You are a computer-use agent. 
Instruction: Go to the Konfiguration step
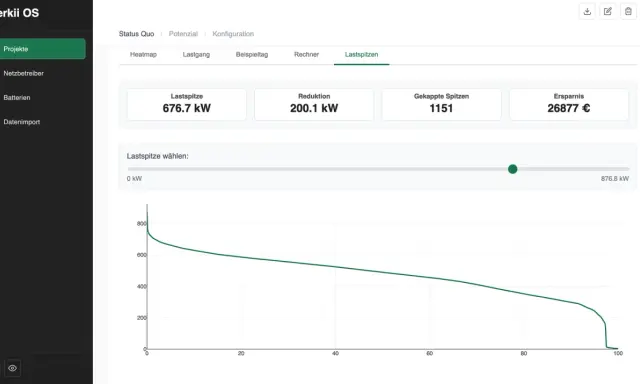[x=233, y=34]
